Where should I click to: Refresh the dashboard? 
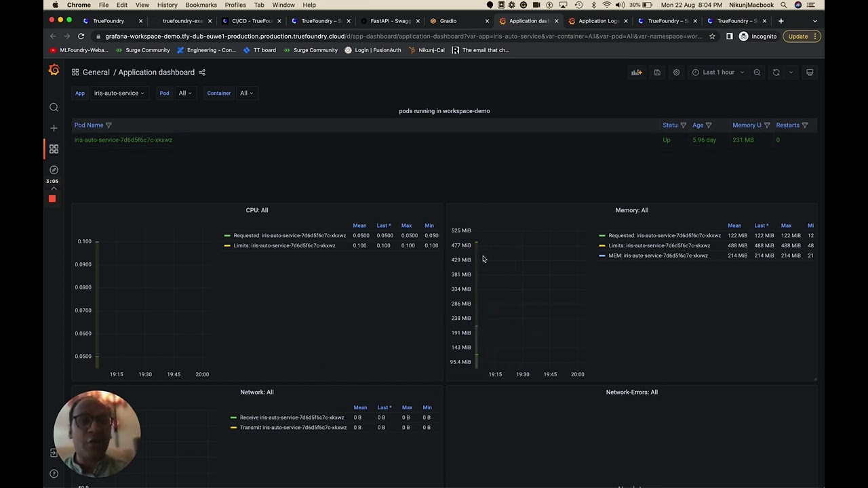(776, 73)
